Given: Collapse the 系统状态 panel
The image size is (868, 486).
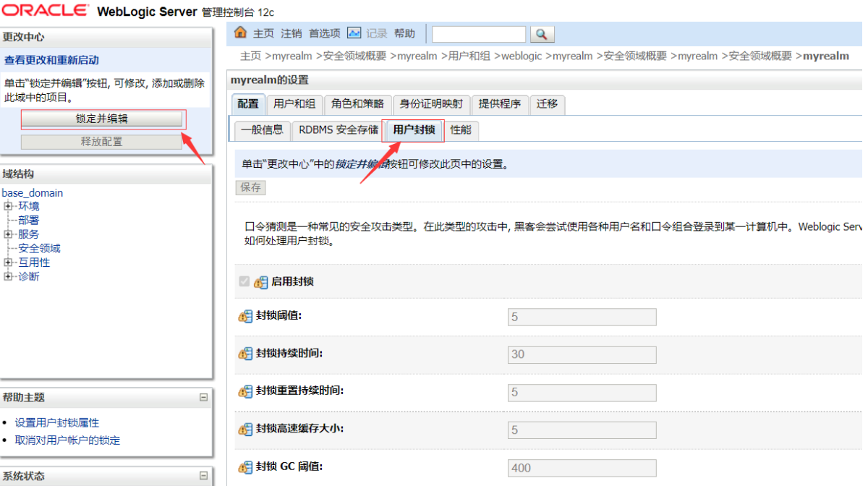Looking at the screenshot, I should click(x=203, y=476).
